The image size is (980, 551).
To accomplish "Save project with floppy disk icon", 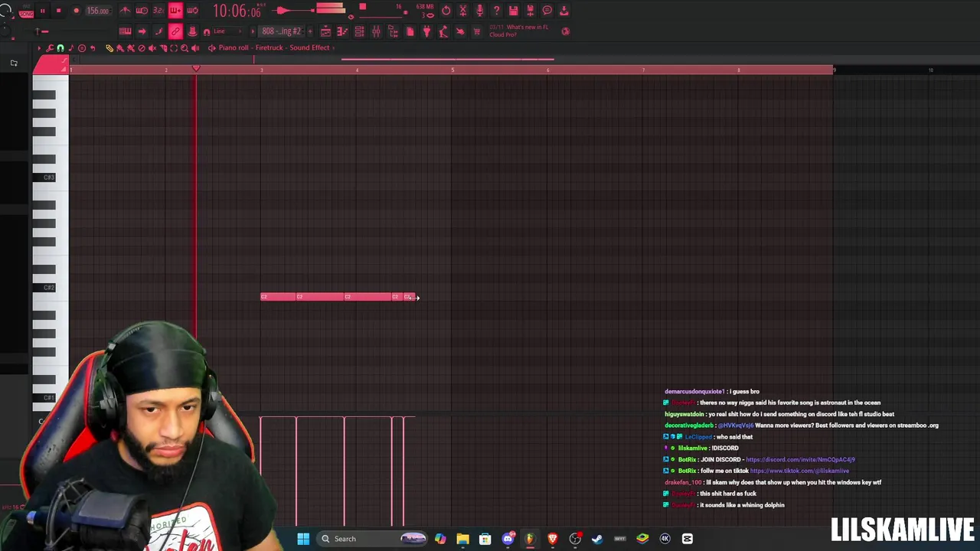I will [x=514, y=11].
